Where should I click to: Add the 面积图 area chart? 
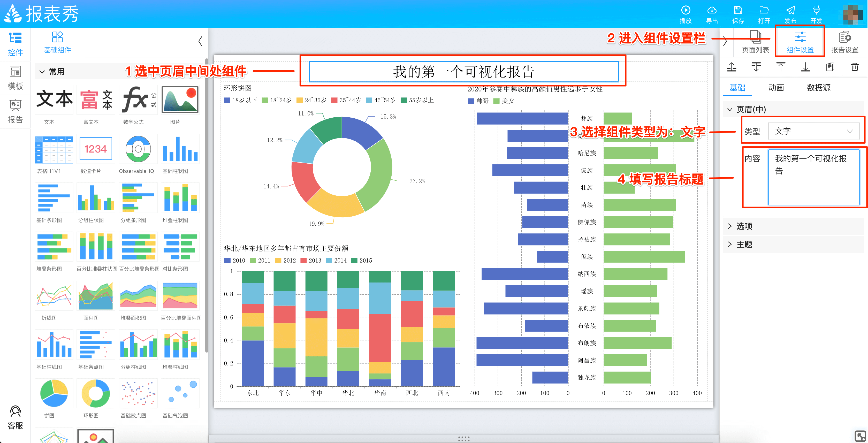coord(96,296)
